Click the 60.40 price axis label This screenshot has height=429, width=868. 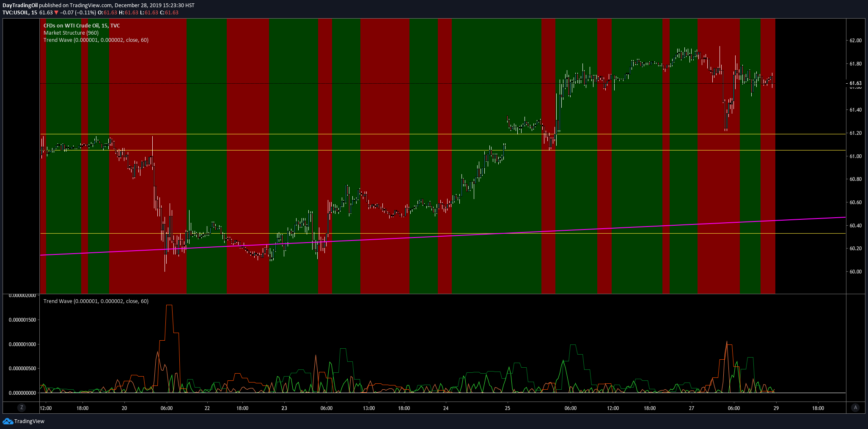tap(856, 226)
